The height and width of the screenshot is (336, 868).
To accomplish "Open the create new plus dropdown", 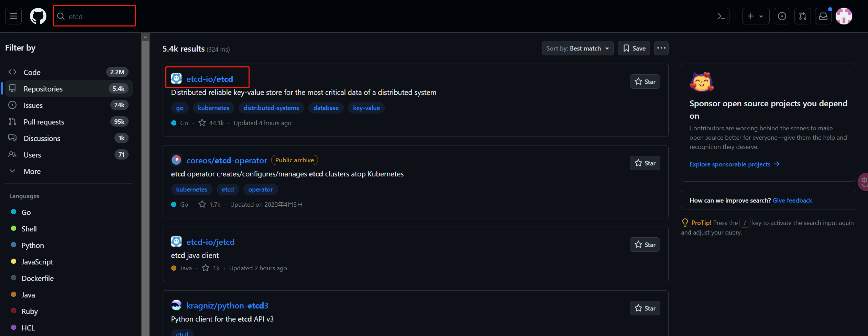I will pyautogui.click(x=756, y=16).
